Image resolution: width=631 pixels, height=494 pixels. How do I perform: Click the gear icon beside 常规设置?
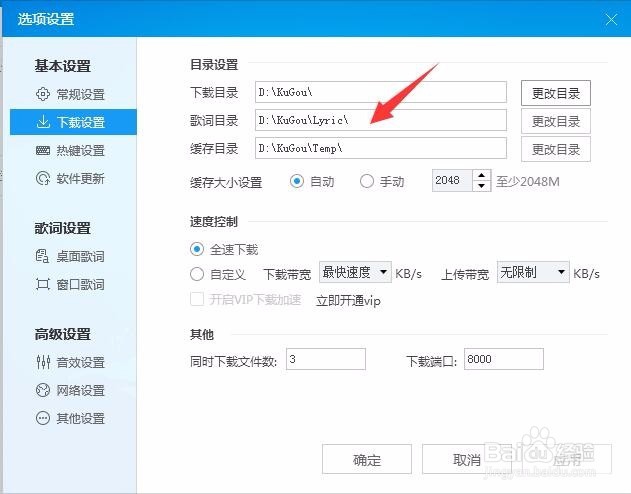point(43,94)
